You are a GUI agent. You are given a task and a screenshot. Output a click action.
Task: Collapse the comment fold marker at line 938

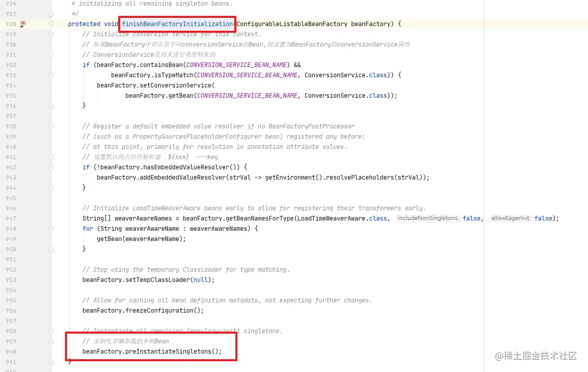pos(51,126)
